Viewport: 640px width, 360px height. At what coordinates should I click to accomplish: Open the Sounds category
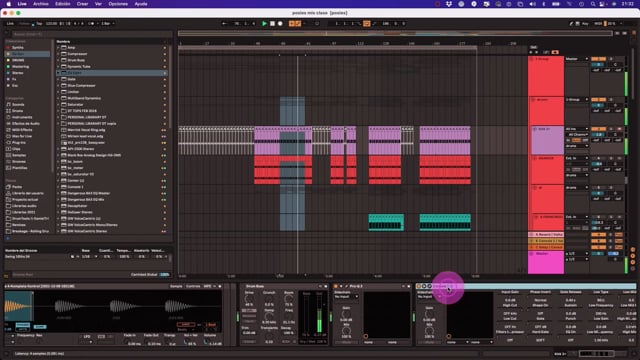pos(18,104)
